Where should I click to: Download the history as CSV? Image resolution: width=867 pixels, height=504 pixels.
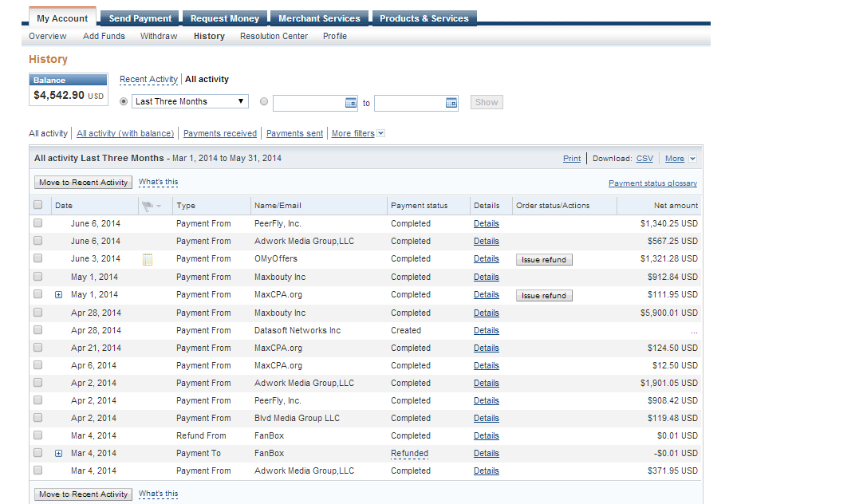coord(644,159)
